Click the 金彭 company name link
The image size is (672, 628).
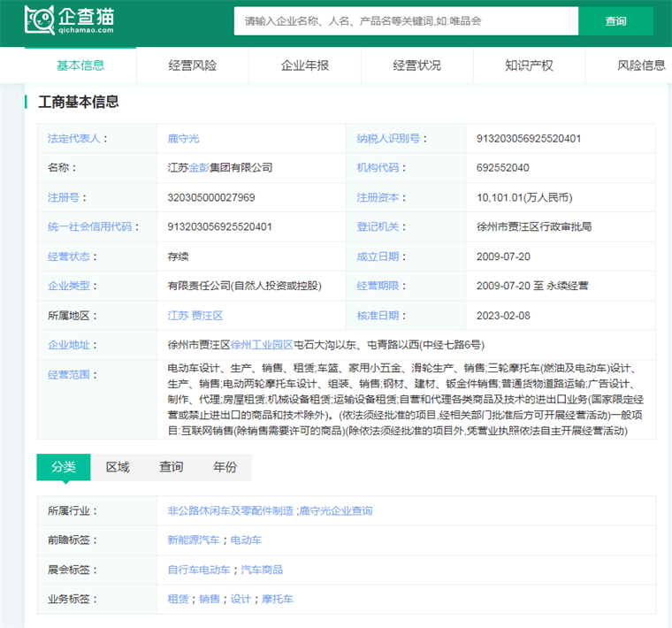point(198,168)
